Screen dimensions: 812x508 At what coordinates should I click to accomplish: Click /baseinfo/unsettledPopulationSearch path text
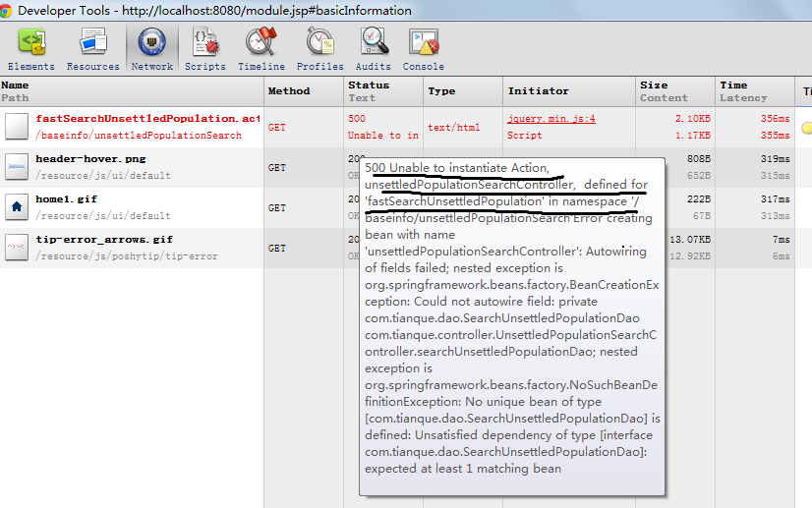139,136
